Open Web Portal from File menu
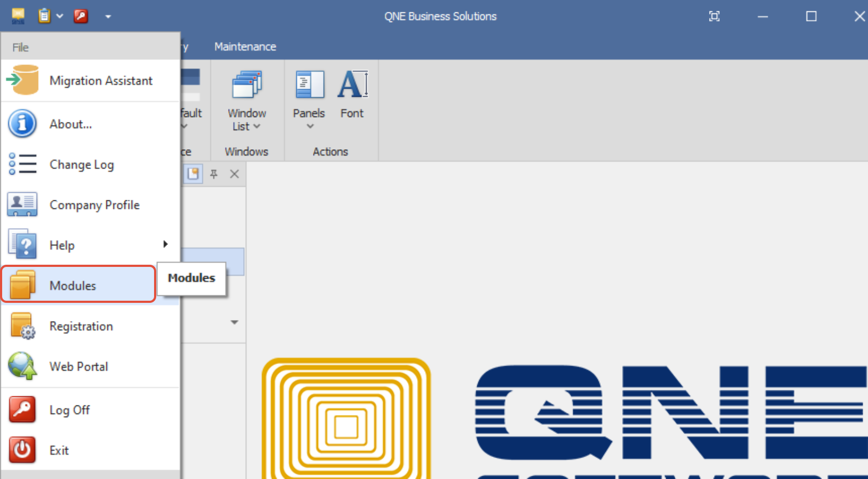The height and width of the screenshot is (479, 868). pos(90,366)
